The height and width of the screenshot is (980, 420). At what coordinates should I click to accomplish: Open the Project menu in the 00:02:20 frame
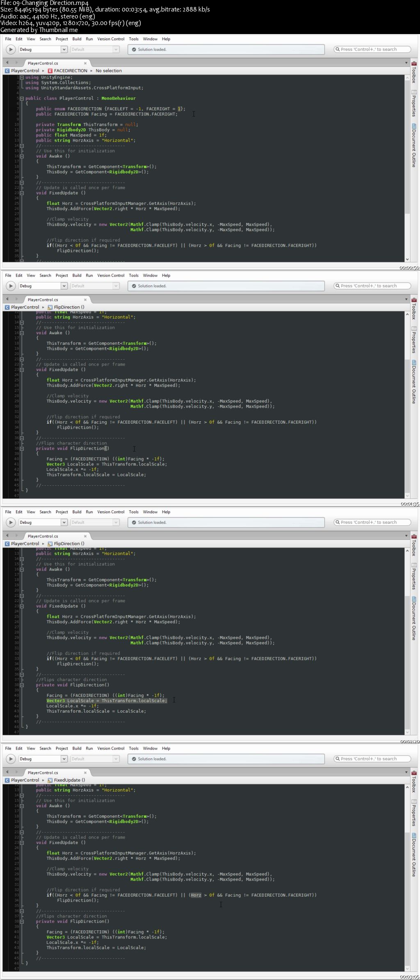pos(62,512)
